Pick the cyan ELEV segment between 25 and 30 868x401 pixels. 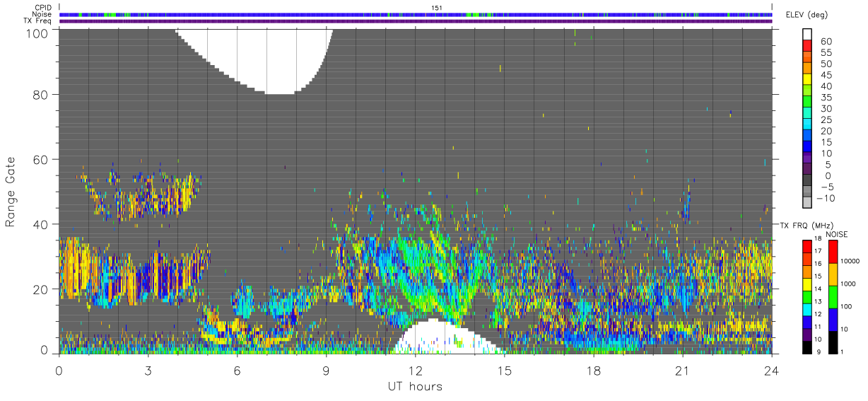[x=808, y=113]
